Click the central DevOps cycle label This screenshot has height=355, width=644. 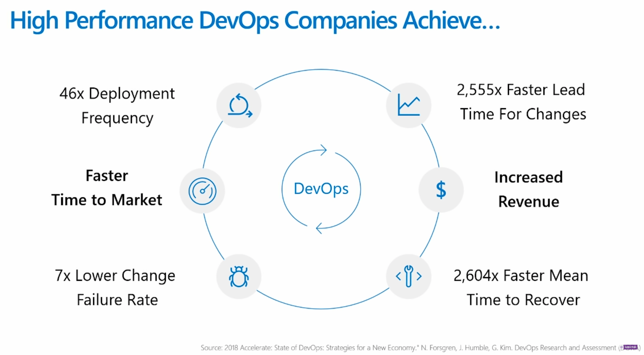[x=321, y=189]
